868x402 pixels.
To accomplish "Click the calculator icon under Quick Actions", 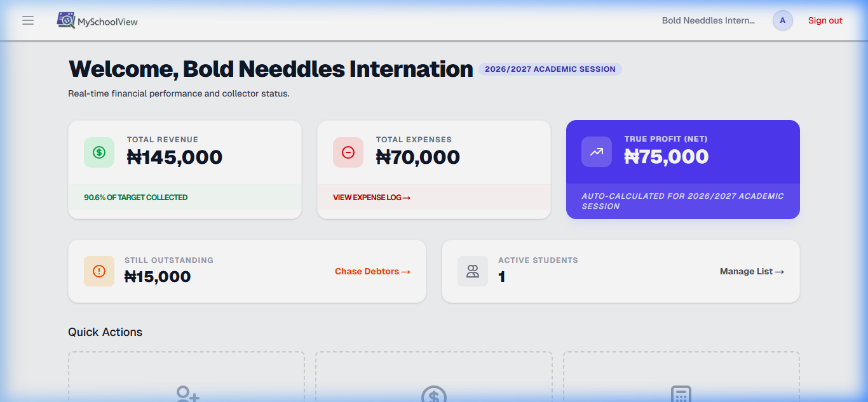I will tap(681, 395).
